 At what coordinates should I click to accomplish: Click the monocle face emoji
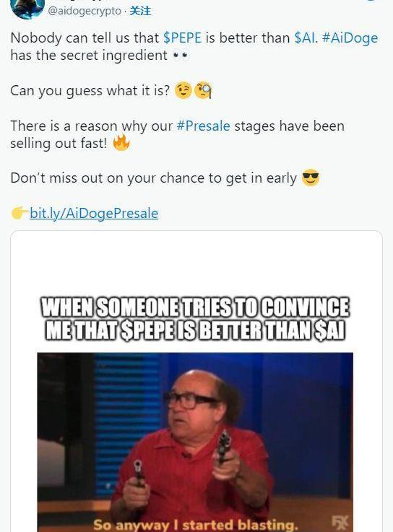click(203, 90)
